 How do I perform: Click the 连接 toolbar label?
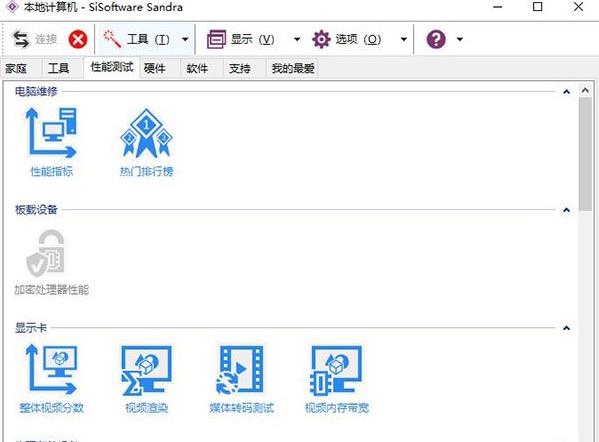pyautogui.click(x=46, y=39)
